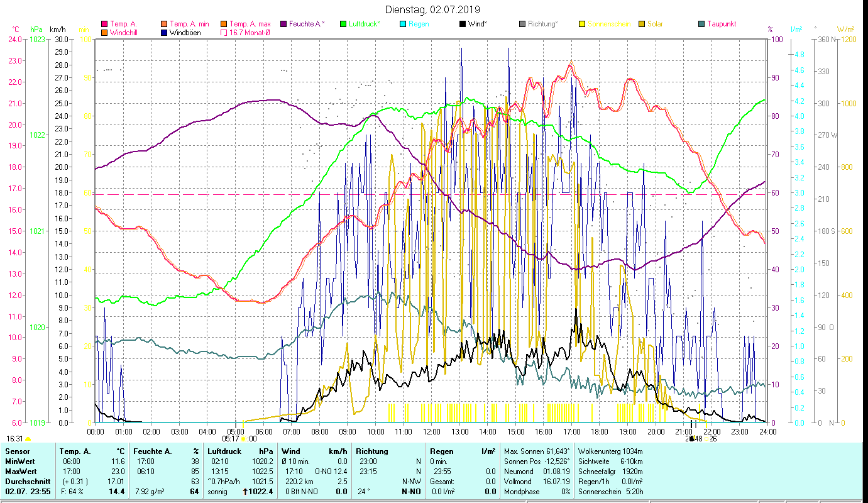The image size is (868, 503).
Task: Click the Wolkenunterg 1034m entry
Action: pyautogui.click(x=611, y=451)
